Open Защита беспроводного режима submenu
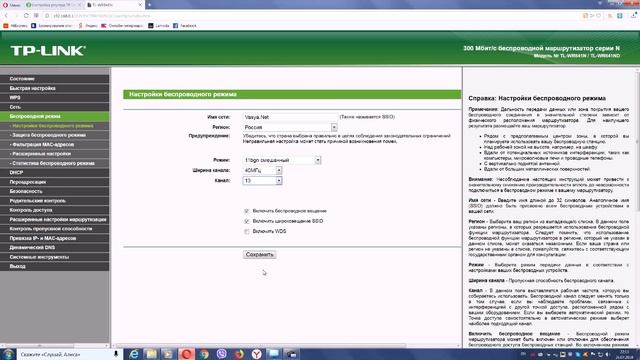Screen dimensions: 640x360 point(55,135)
